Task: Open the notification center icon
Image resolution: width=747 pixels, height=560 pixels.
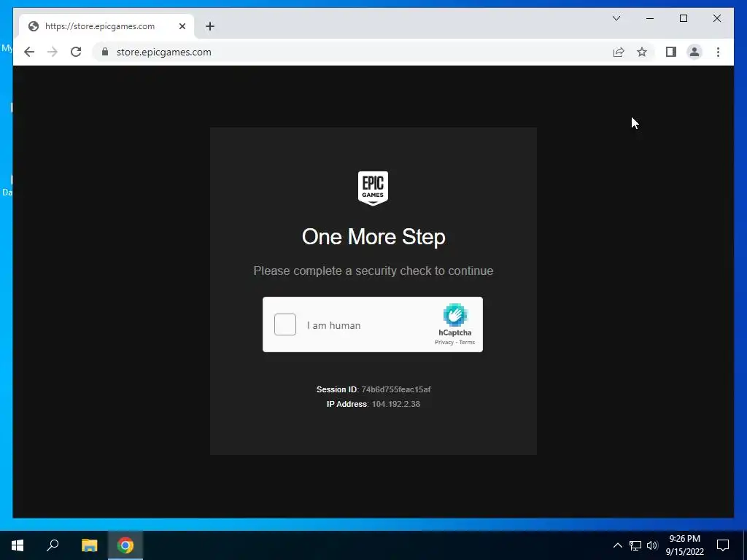Action: pos(723,545)
